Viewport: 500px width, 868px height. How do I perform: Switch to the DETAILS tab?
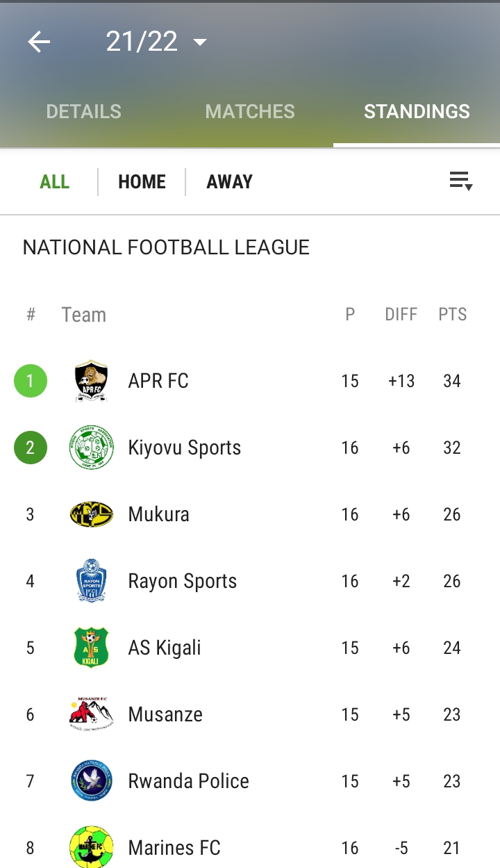click(83, 111)
